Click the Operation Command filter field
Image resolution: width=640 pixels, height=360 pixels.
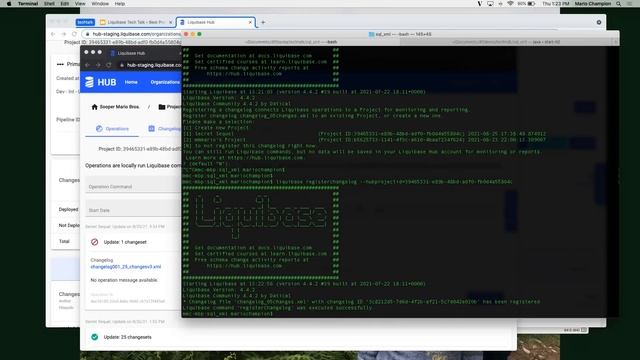(x=133, y=186)
